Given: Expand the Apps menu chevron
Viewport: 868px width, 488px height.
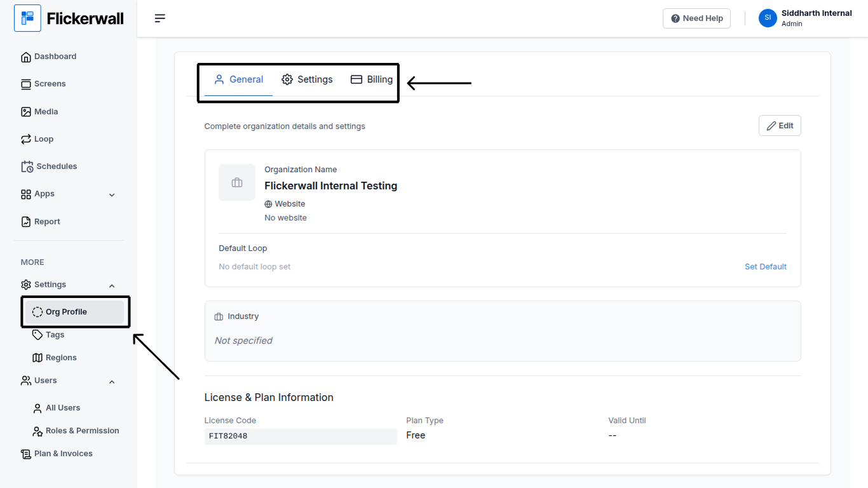Looking at the screenshot, I should click(112, 195).
